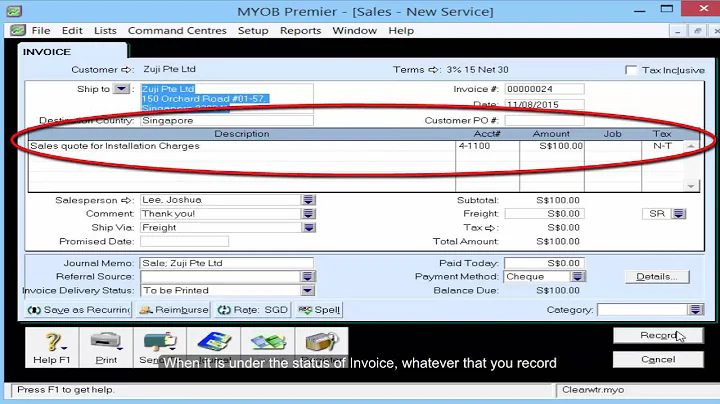The height and width of the screenshot is (404, 720).
Task: Open the Register toolbar icon
Action: click(322, 348)
